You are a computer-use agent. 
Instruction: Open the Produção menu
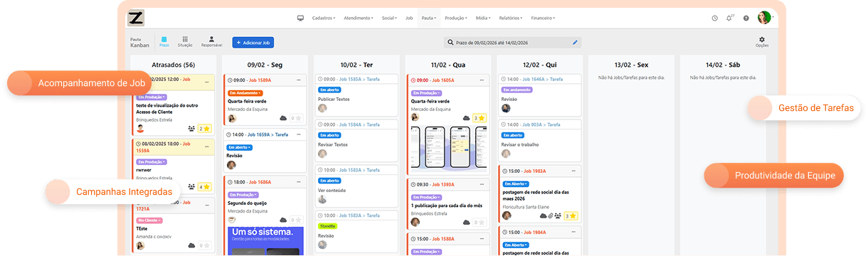click(x=455, y=18)
